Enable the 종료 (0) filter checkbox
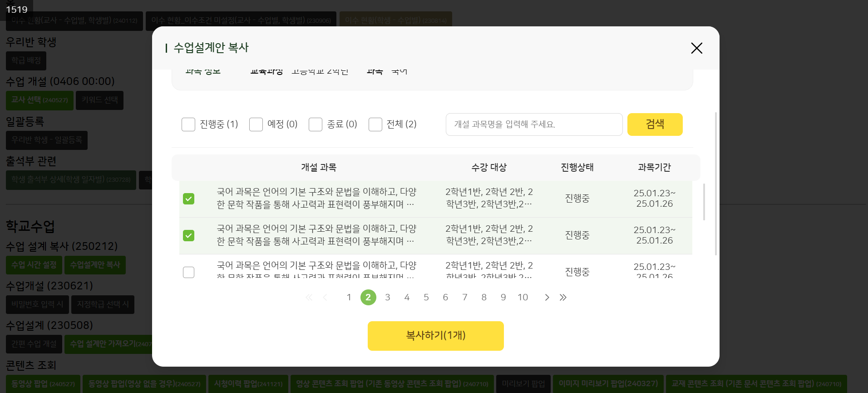Viewport: 868px width, 393px height. click(x=316, y=124)
